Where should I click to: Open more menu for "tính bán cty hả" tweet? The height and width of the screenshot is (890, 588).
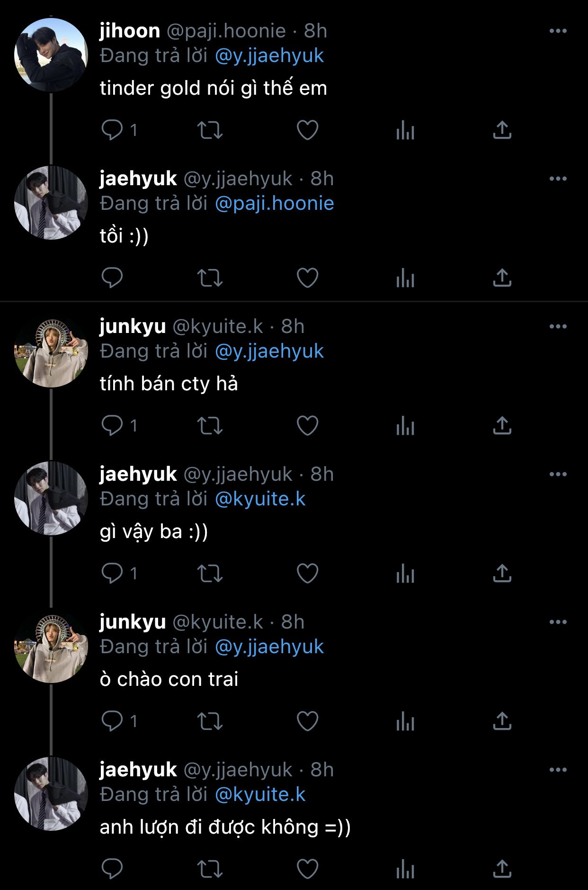click(x=558, y=327)
